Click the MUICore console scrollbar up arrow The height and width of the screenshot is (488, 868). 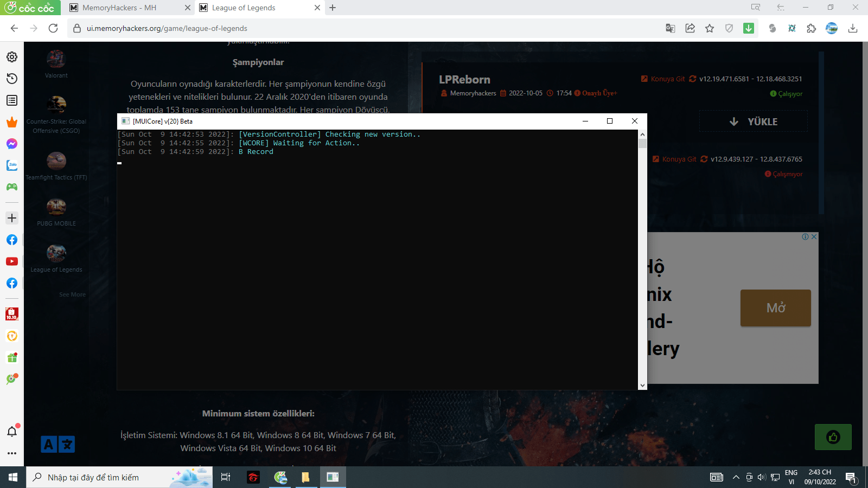pos(642,134)
